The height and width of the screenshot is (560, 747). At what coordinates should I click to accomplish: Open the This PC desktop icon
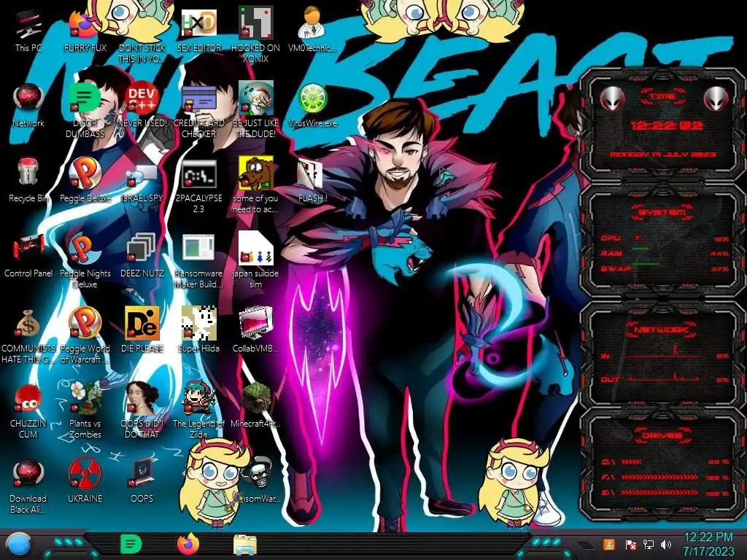pos(28,25)
